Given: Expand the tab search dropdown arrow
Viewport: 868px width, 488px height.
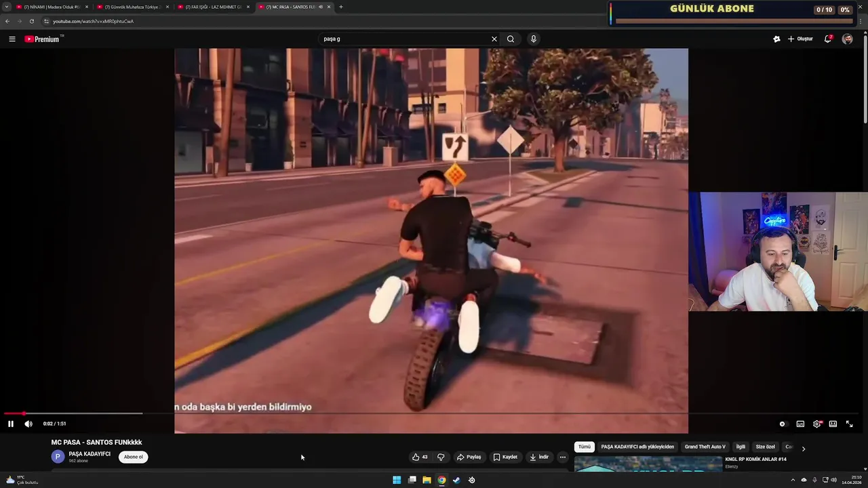Looking at the screenshot, I should [6, 7].
